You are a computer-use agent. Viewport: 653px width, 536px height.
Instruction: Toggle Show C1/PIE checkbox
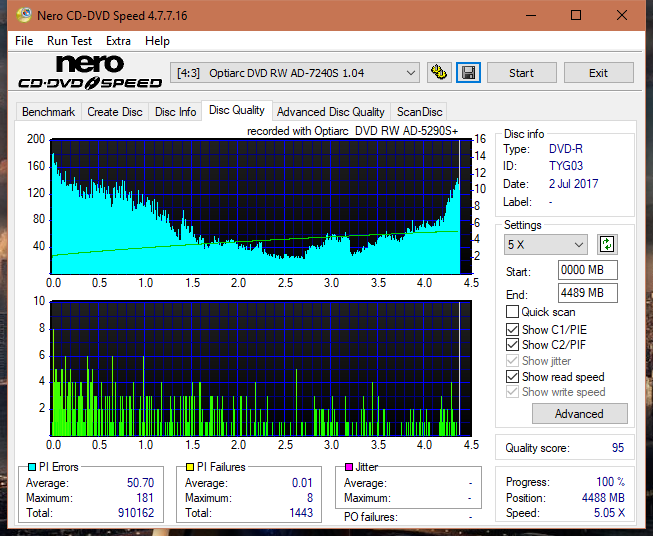pyautogui.click(x=512, y=329)
